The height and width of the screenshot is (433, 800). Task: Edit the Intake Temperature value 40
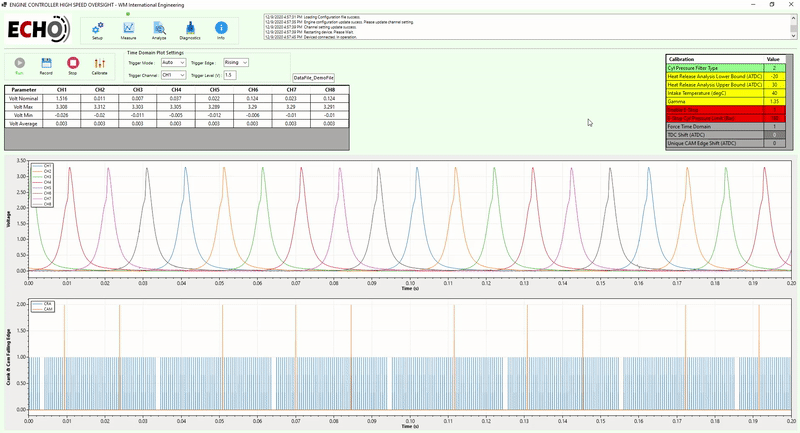click(x=774, y=93)
